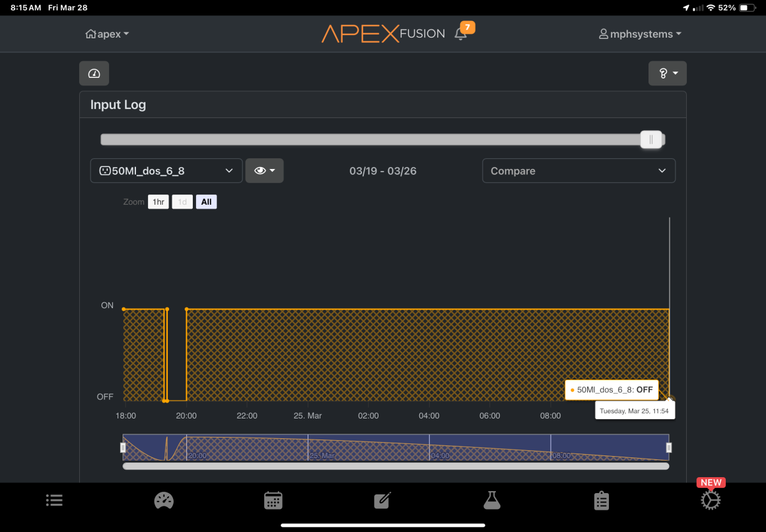Click the ON axis label
The image size is (766, 532).
pos(107,306)
